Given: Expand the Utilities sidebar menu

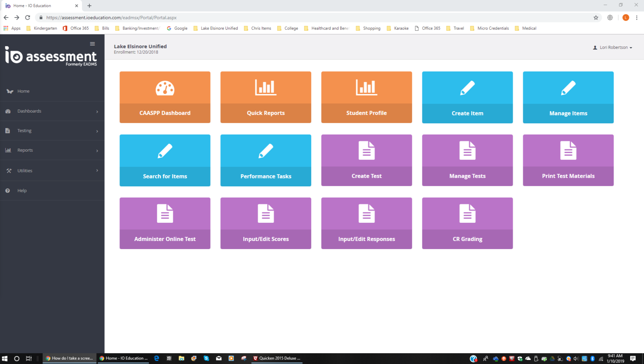Looking at the screenshot, I should (52, 171).
